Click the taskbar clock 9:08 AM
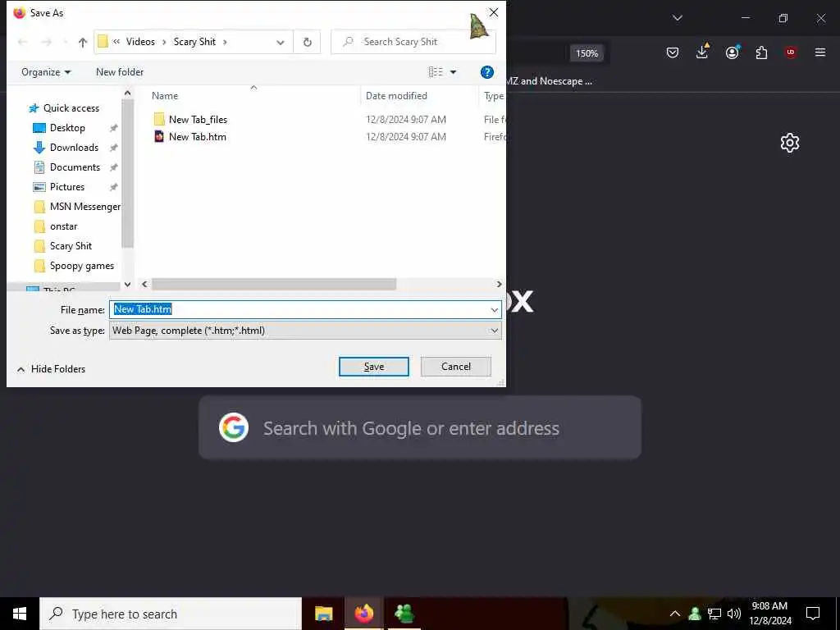The height and width of the screenshot is (630, 840). (769, 614)
